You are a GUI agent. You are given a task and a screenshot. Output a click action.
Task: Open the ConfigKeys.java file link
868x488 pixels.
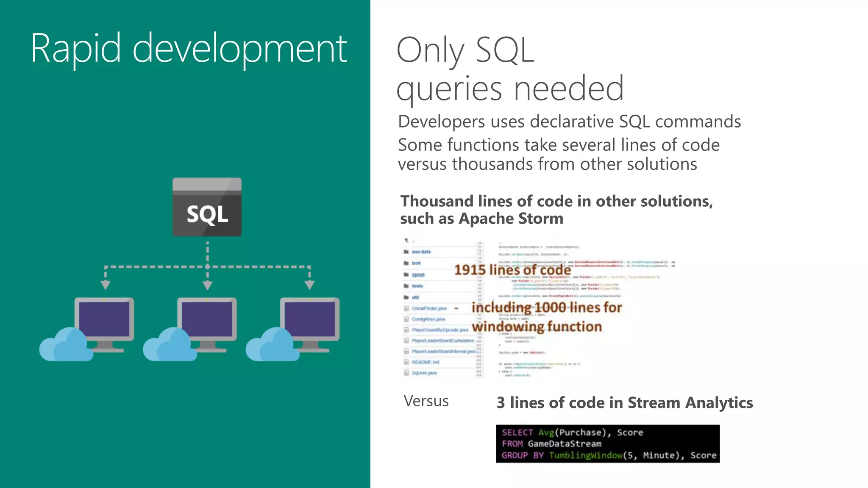click(428, 319)
